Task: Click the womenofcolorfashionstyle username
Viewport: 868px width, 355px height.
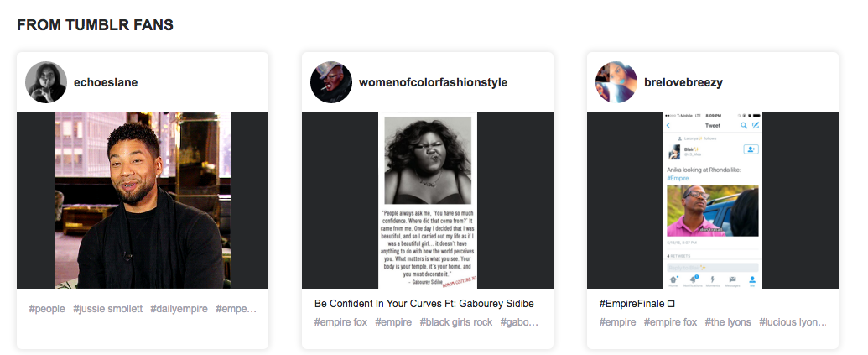Action: (433, 82)
